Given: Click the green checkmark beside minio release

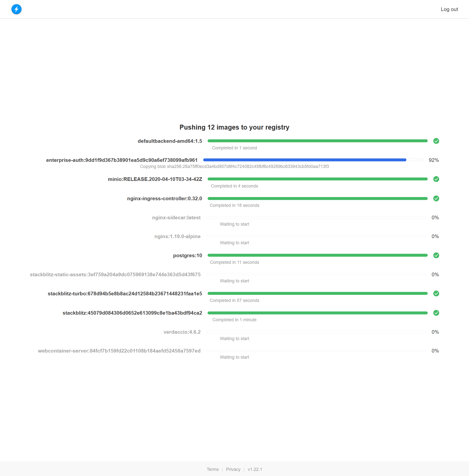Looking at the screenshot, I should pyautogui.click(x=436, y=179).
